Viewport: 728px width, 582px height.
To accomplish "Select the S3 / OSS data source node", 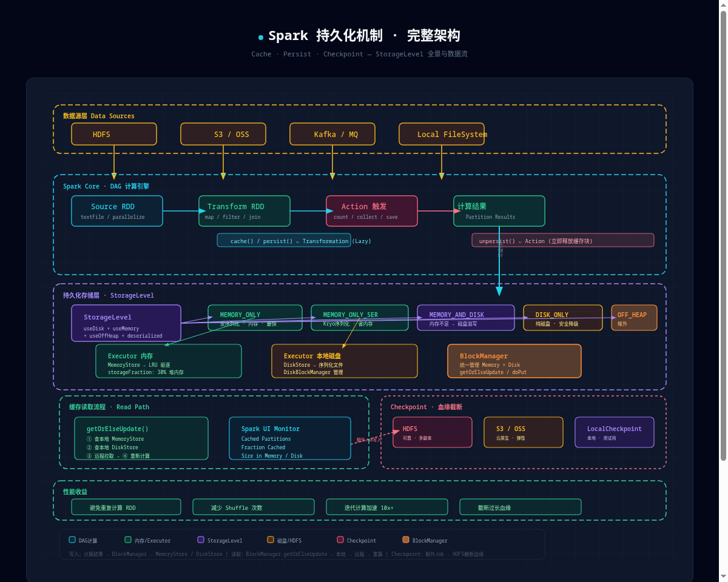I will (223, 134).
